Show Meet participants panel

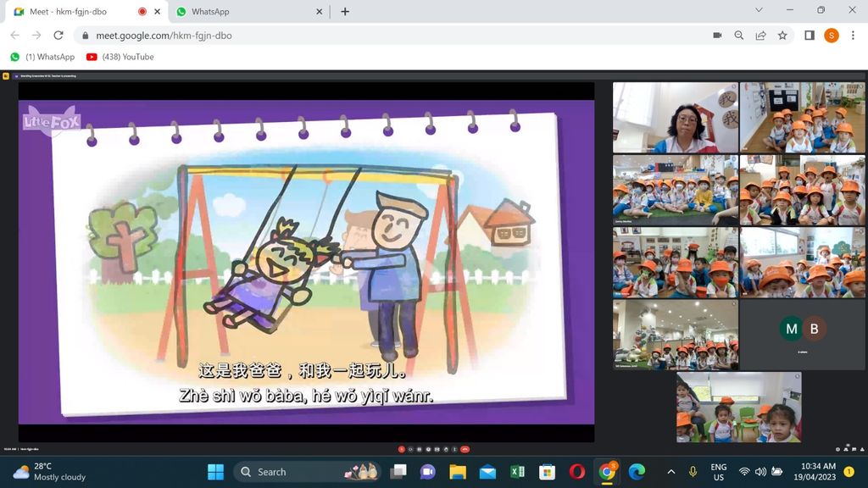point(846,449)
